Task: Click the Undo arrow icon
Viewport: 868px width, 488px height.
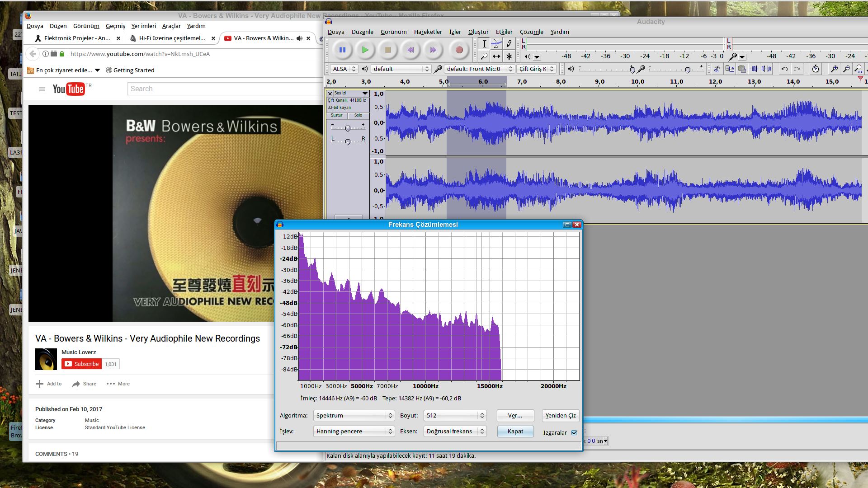Action: pos(784,69)
